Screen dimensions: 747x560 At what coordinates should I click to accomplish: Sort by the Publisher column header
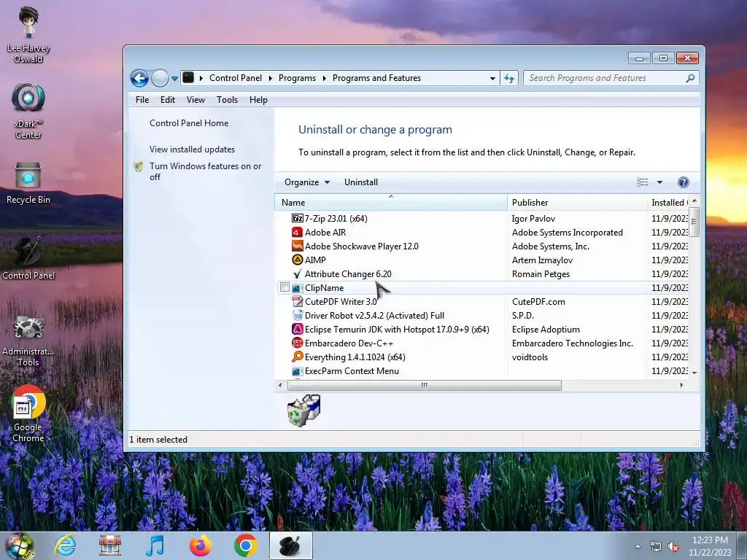pos(578,203)
